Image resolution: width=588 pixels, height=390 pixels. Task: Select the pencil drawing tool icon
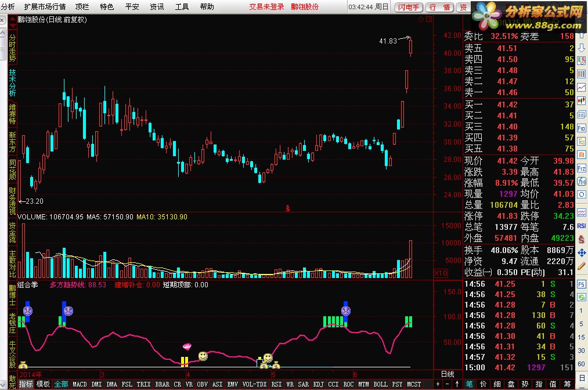pyautogui.click(x=581, y=266)
